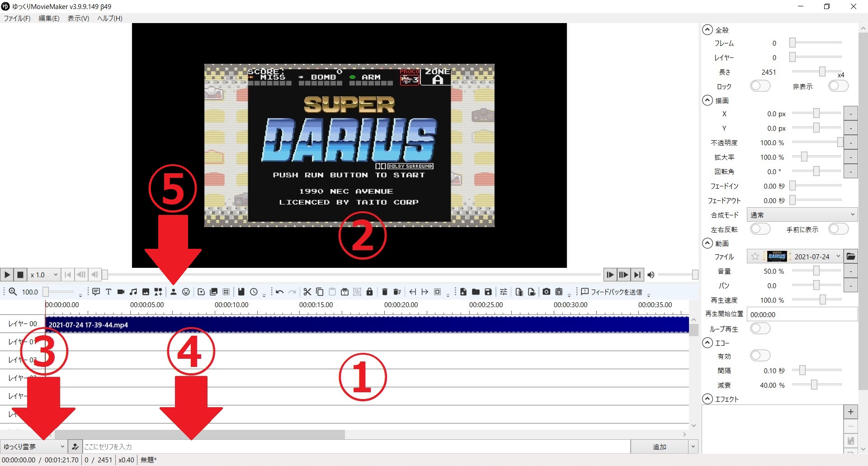Open the ファイル(F) menu

pos(17,18)
